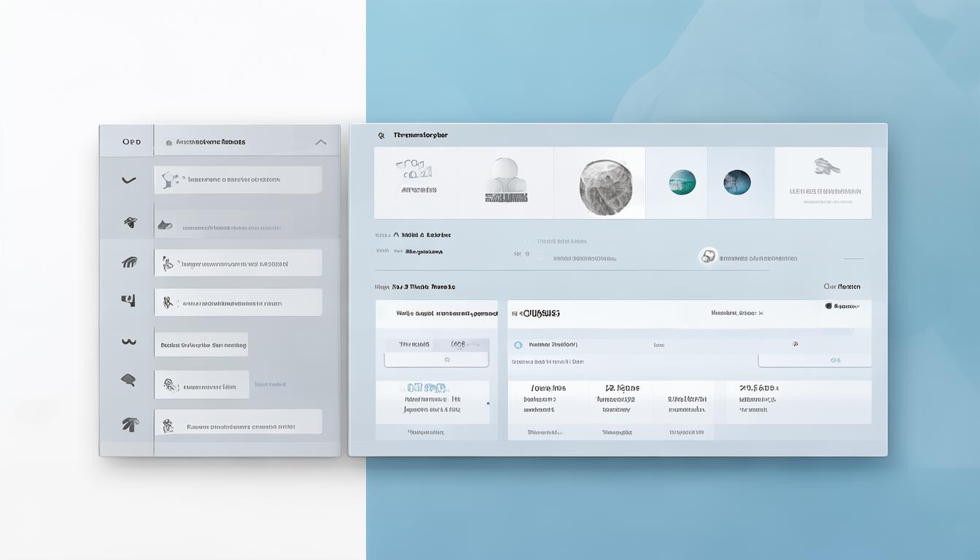Image resolution: width=980 pixels, height=560 pixels.
Task: Select the hat-shaped icon in the left sidebar
Action: [129, 222]
